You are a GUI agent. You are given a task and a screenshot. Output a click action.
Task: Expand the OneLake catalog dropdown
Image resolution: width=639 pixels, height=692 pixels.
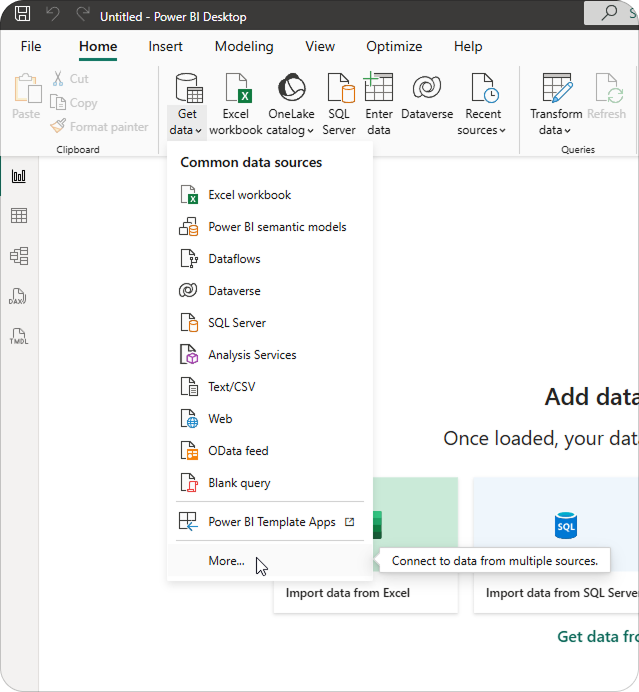tap(291, 105)
